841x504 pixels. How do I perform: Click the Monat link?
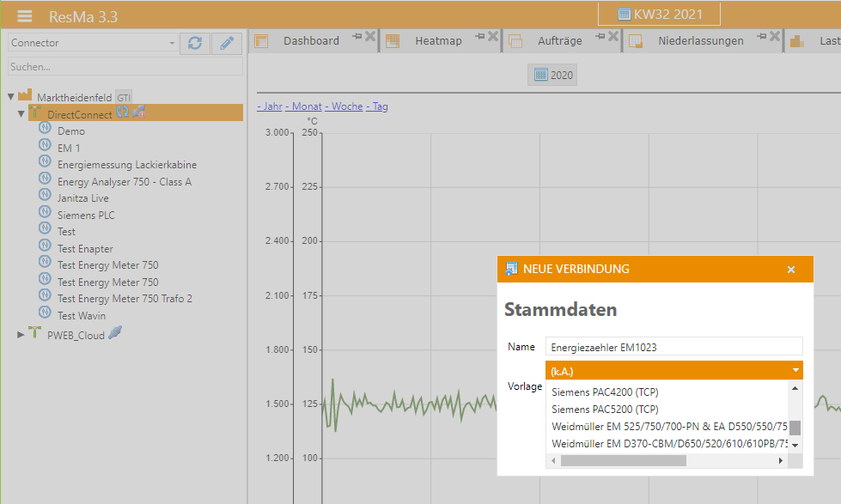coord(307,106)
